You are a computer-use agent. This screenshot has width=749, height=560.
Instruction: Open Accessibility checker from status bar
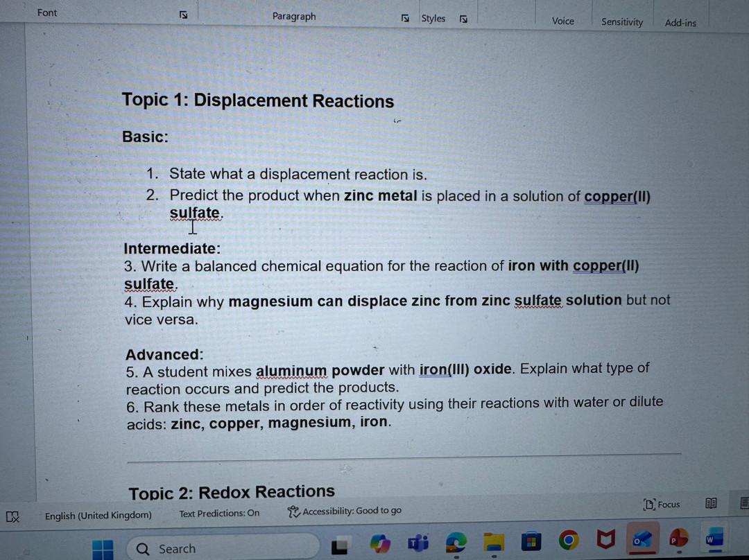(345, 511)
